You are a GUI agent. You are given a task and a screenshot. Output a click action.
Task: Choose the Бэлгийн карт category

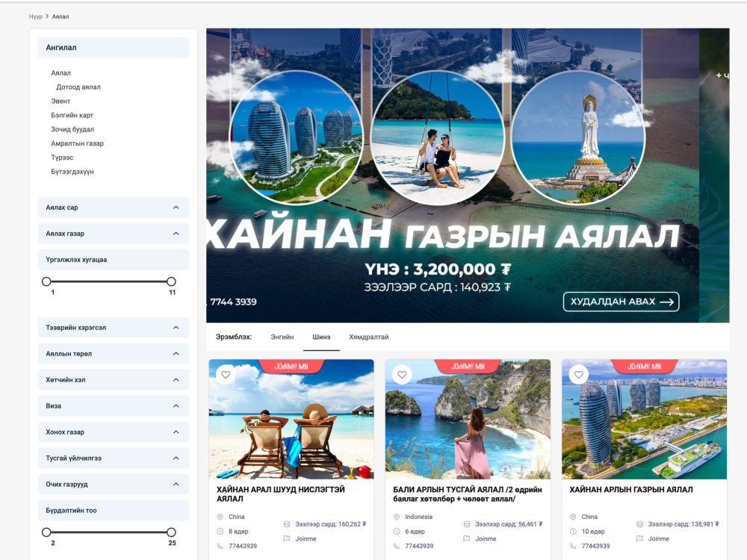pyautogui.click(x=72, y=115)
